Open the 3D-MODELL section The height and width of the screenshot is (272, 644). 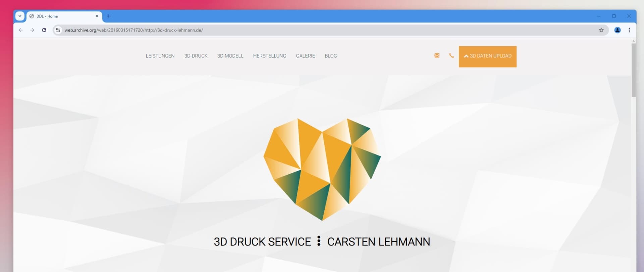click(230, 56)
